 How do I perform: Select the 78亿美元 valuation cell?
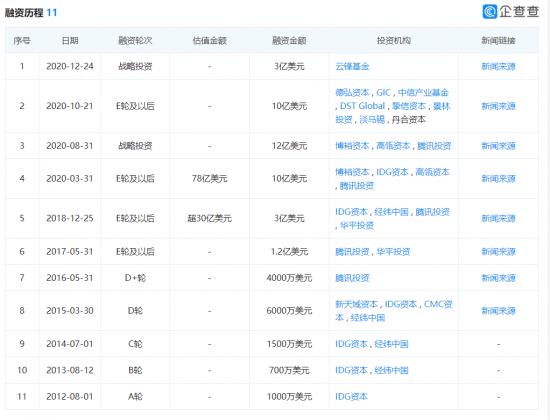point(209,179)
